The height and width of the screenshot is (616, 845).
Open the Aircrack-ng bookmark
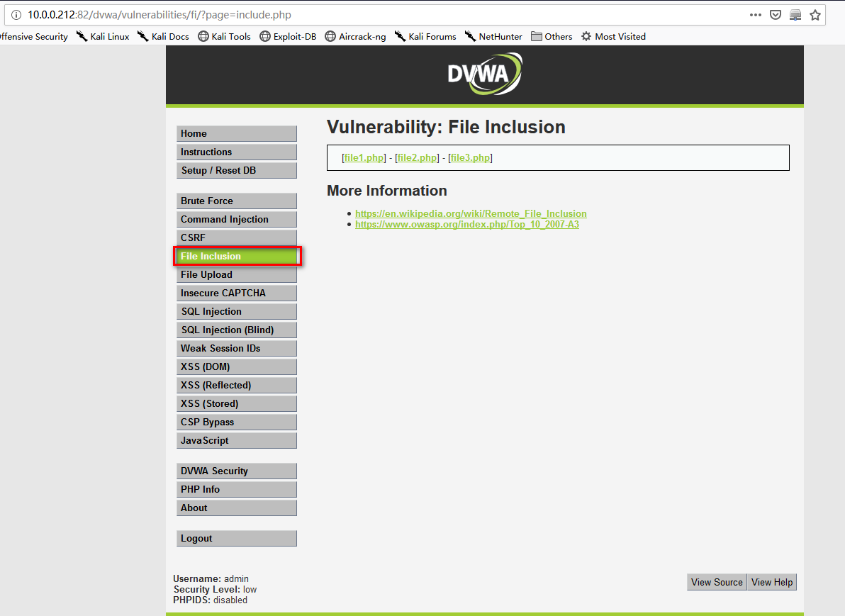pyautogui.click(x=355, y=36)
